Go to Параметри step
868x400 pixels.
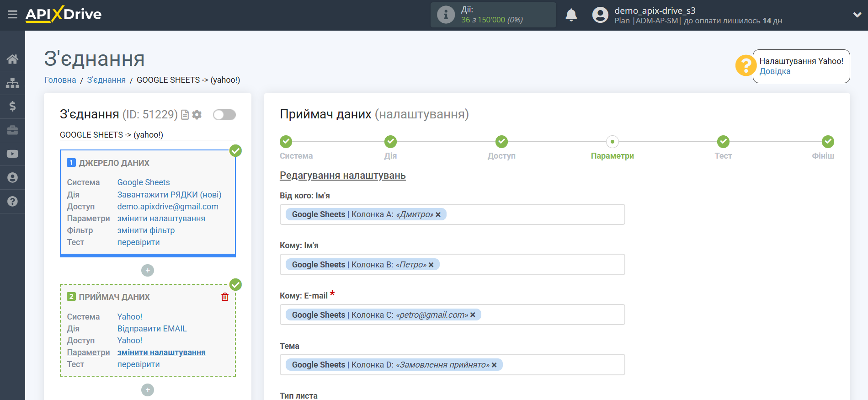[612, 142]
